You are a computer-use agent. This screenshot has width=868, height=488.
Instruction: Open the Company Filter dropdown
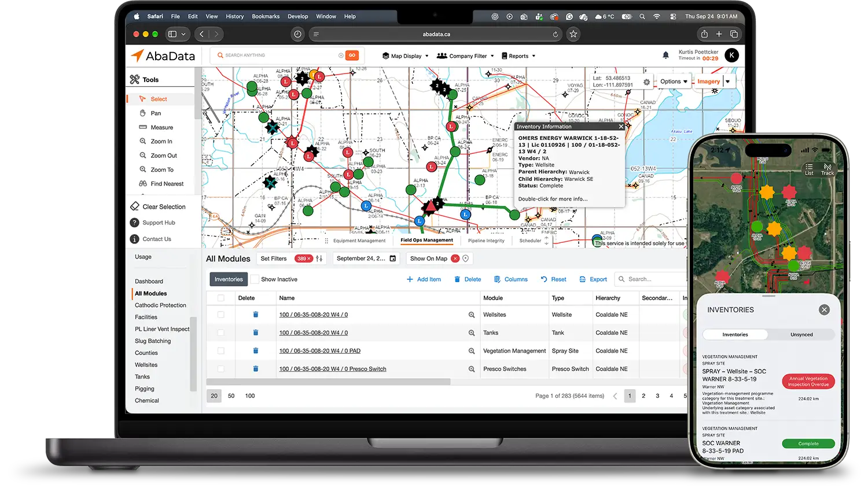pyautogui.click(x=465, y=56)
